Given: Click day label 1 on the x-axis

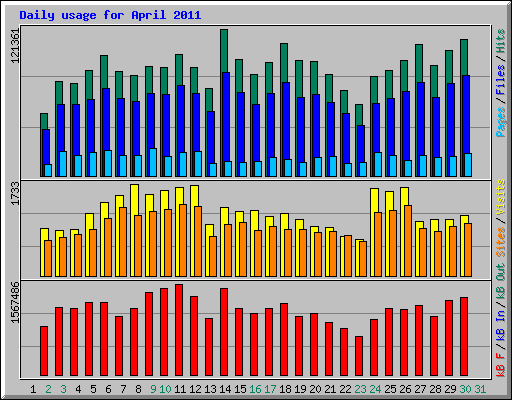Looking at the screenshot, I should 33,389.
